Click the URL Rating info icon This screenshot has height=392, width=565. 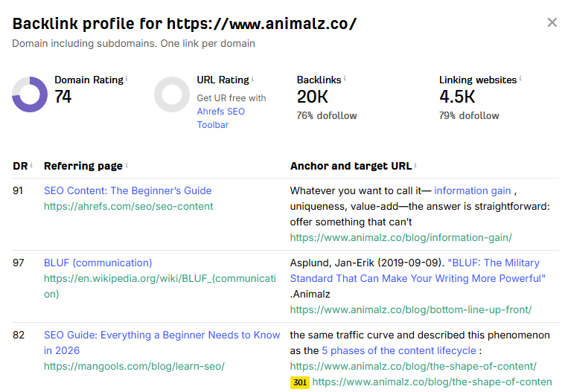click(x=252, y=78)
